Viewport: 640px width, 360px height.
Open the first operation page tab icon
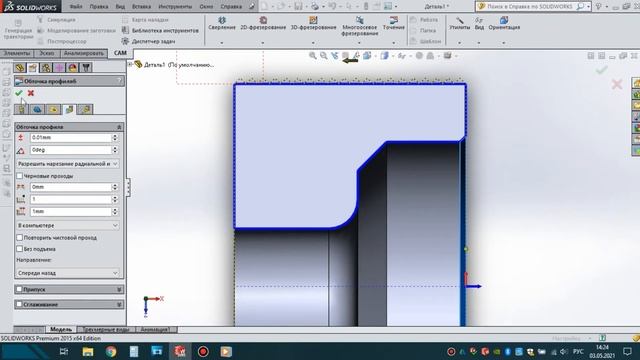point(22,109)
